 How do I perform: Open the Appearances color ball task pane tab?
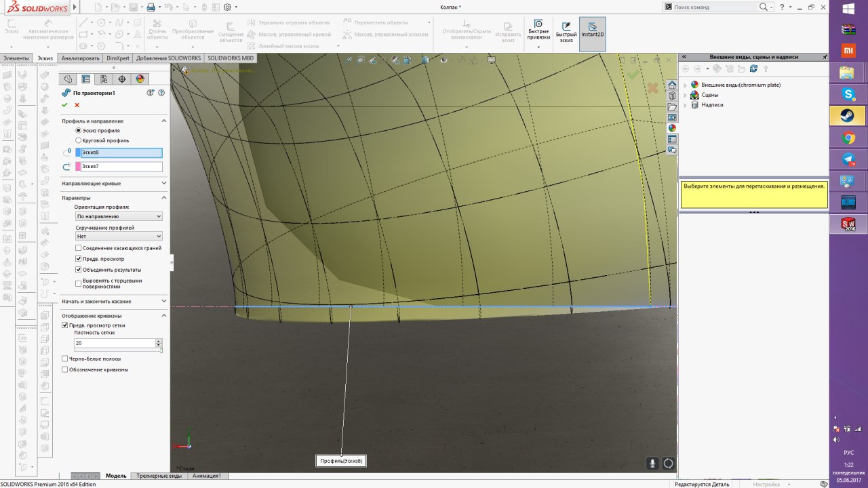(672, 128)
